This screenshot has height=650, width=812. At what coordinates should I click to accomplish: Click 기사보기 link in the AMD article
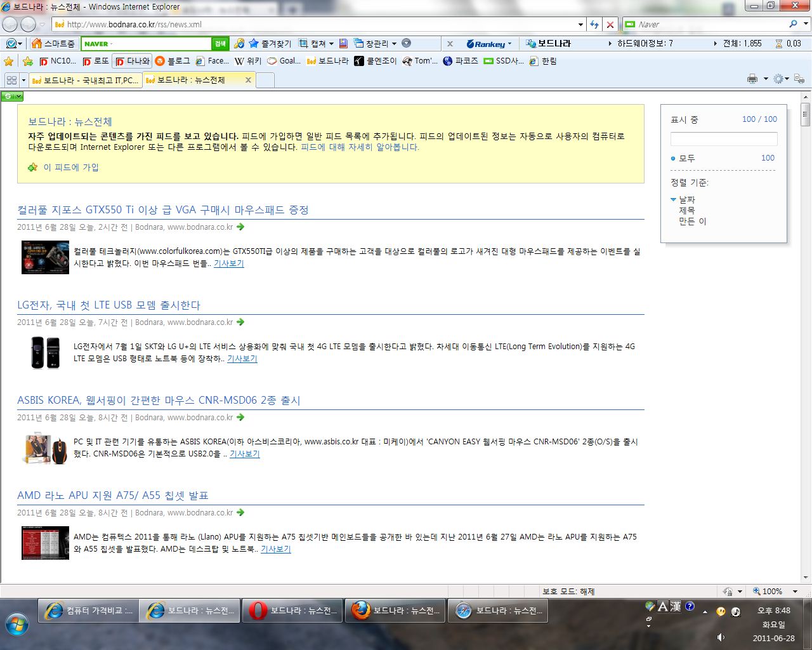[x=275, y=549]
